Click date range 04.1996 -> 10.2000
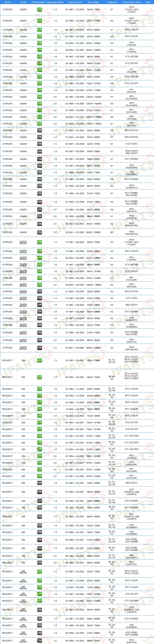This screenshot has height=644, width=154. [x=75, y=402]
